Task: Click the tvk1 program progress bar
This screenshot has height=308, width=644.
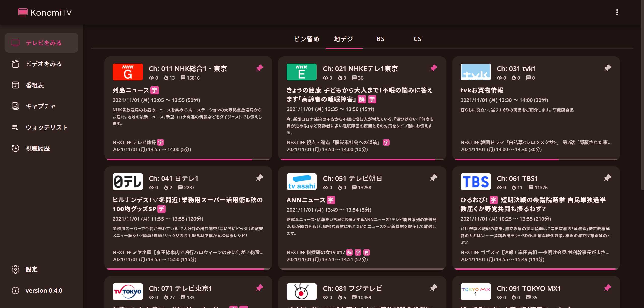Action: point(536,159)
